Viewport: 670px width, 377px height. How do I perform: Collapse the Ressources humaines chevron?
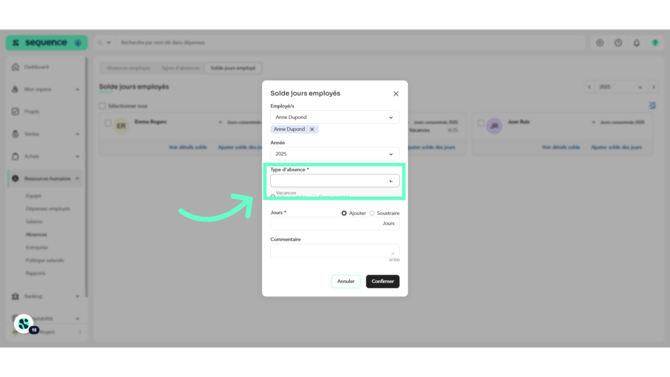pyautogui.click(x=77, y=178)
